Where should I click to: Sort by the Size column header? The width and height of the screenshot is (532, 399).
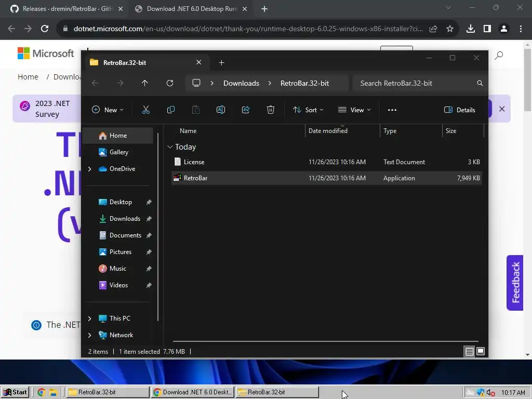[x=451, y=131]
